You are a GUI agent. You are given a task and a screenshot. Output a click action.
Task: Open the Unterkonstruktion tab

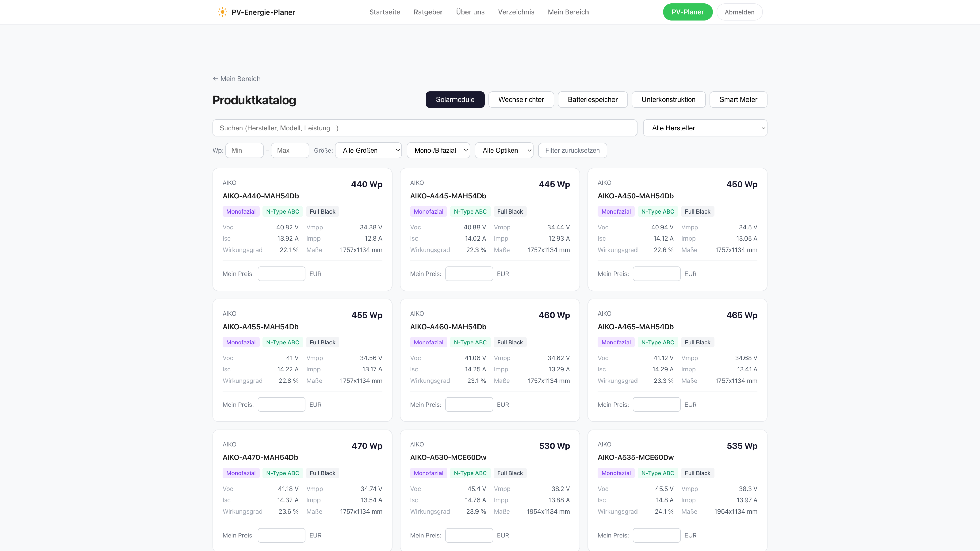point(668,100)
